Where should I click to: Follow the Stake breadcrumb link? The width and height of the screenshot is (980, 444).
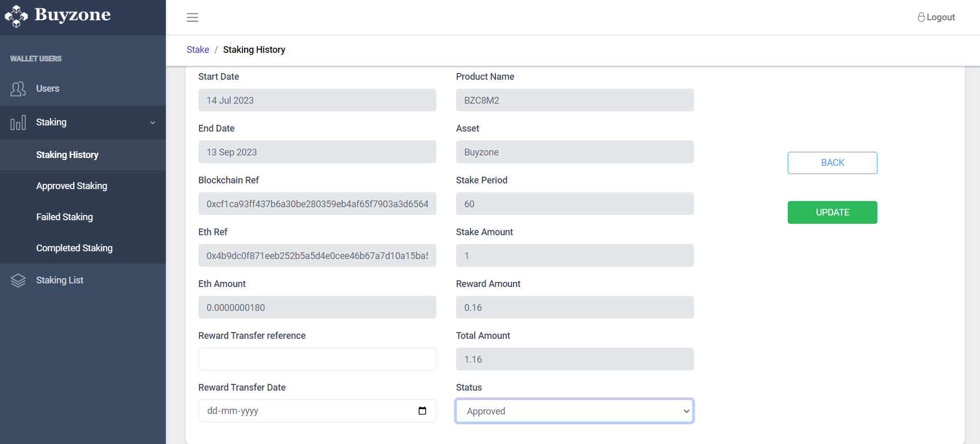pyautogui.click(x=197, y=50)
